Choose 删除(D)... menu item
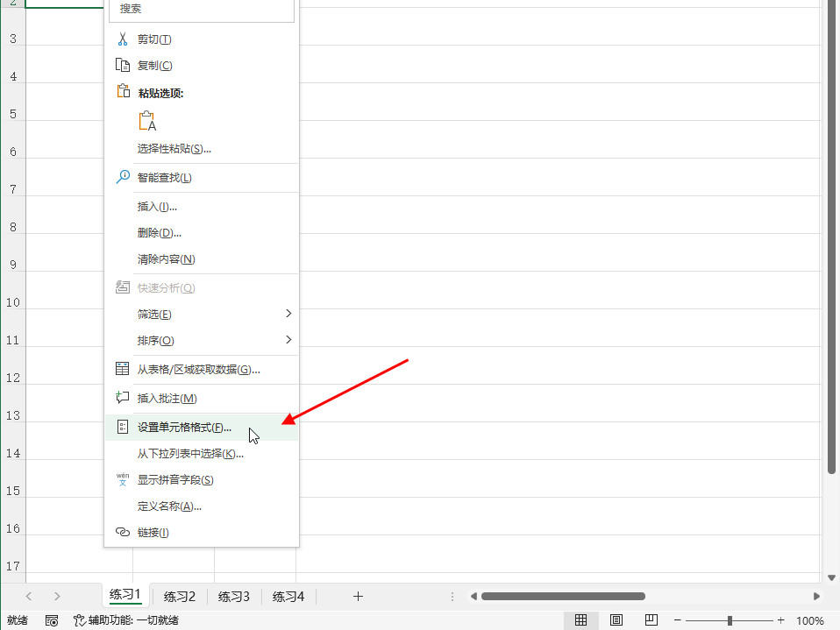Image resolution: width=840 pixels, height=630 pixels. point(201,233)
